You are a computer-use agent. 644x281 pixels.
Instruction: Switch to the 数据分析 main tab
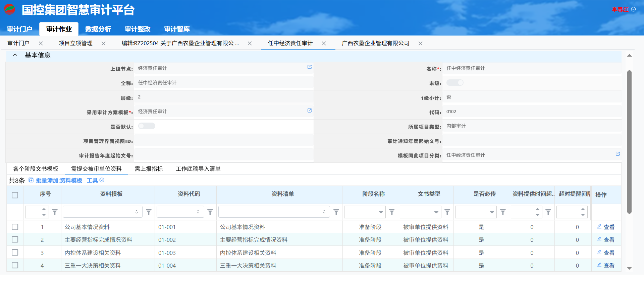pyautogui.click(x=98, y=29)
